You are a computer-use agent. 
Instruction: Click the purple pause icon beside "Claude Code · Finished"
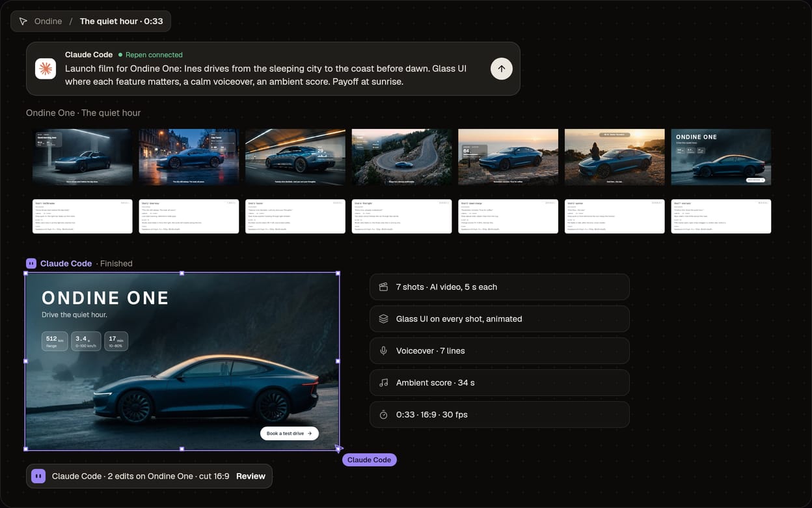tap(31, 264)
